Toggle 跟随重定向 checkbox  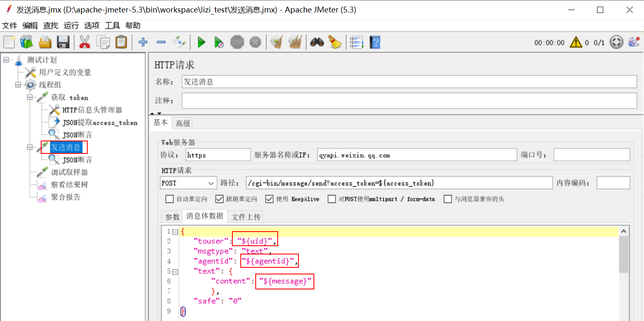[219, 199]
